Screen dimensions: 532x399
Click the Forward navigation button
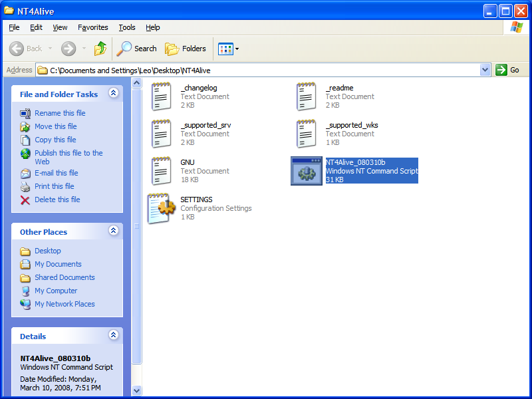pos(68,49)
